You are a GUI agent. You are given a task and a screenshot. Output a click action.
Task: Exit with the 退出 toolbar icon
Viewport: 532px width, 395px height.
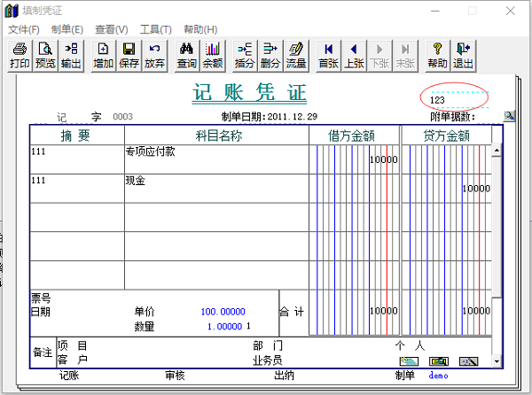[464, 56]
